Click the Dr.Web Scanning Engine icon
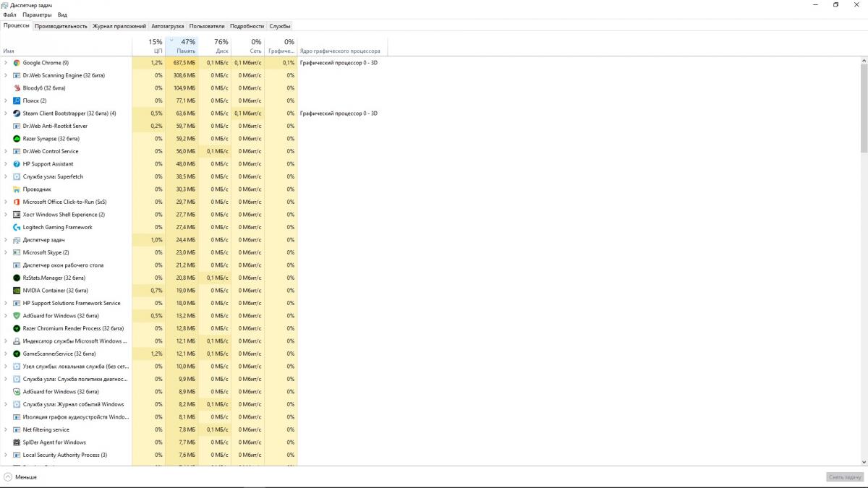Screen dimensions: 868x488 [17, 75]
